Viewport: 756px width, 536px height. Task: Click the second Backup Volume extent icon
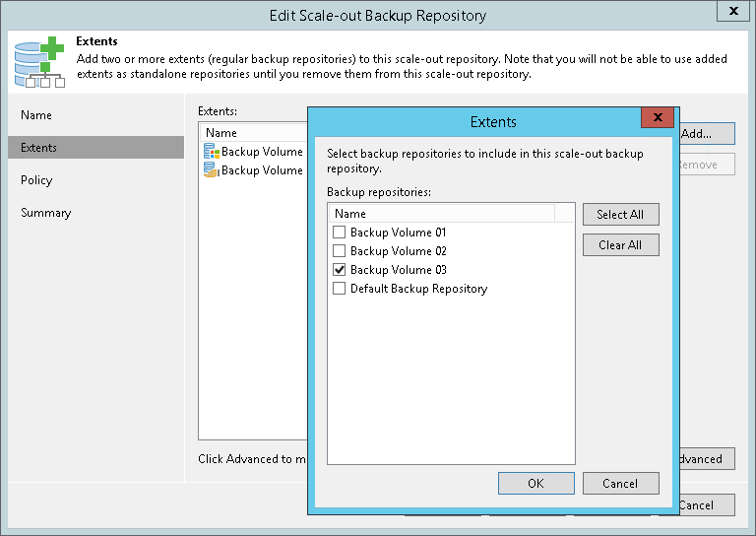(x=212, y=170)
